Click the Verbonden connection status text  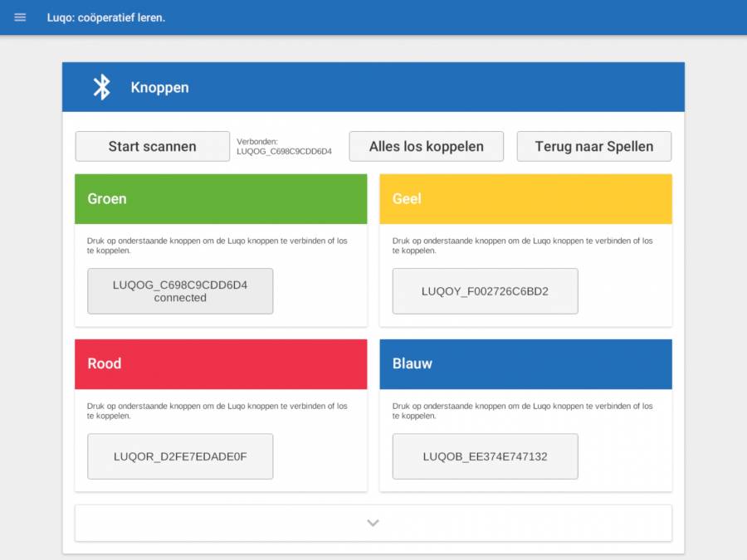tap(284, 147)
